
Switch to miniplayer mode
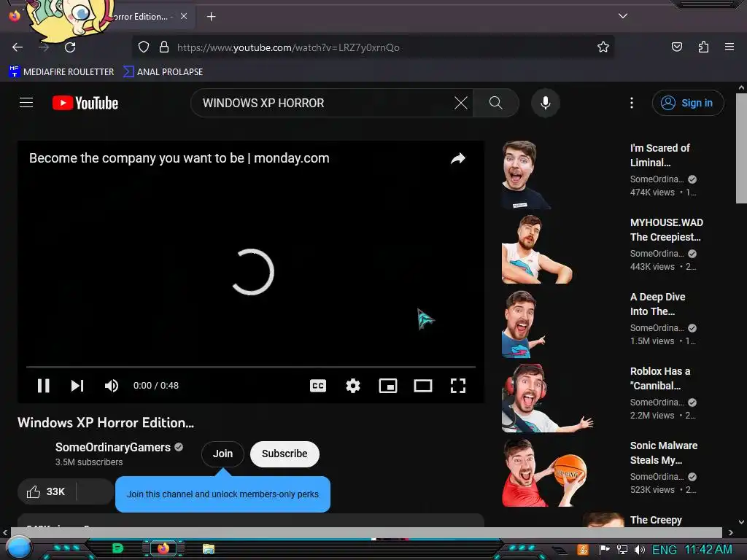388,386
